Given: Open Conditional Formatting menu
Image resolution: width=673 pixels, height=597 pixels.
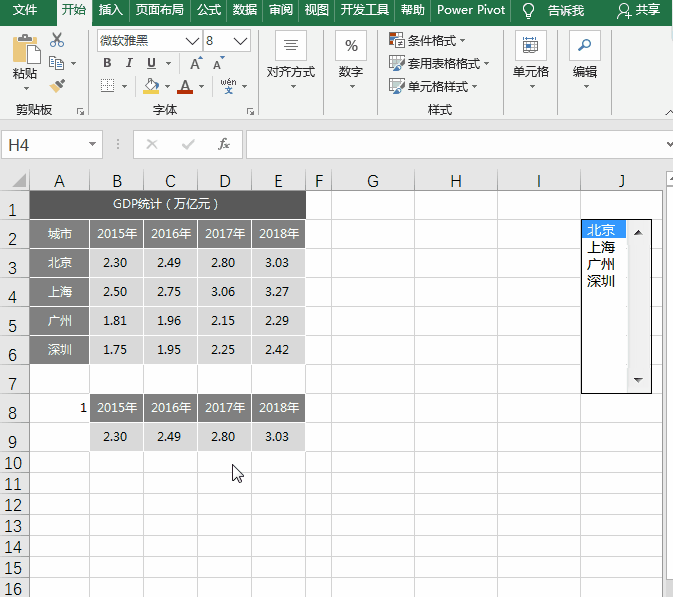Looking at the screenshot, I should [x=427, y=40].
